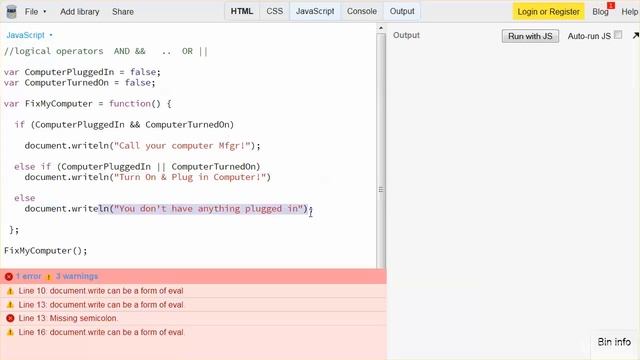The height and width of the screenshot is (360, 640).
Task: Click warning icon for Line 10
Action: click(x=10, y=291)
